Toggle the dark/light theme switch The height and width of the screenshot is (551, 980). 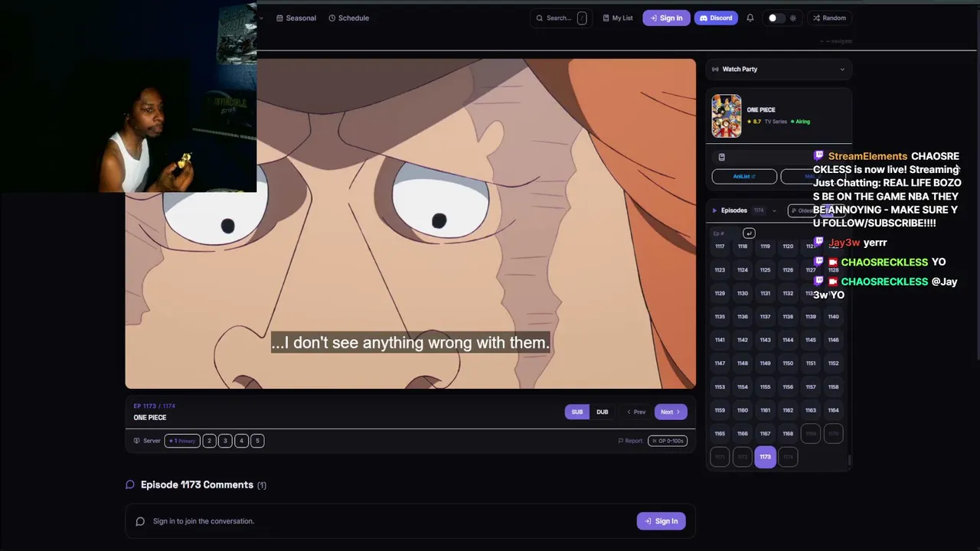pyautogui.click(x=776, y=18)
